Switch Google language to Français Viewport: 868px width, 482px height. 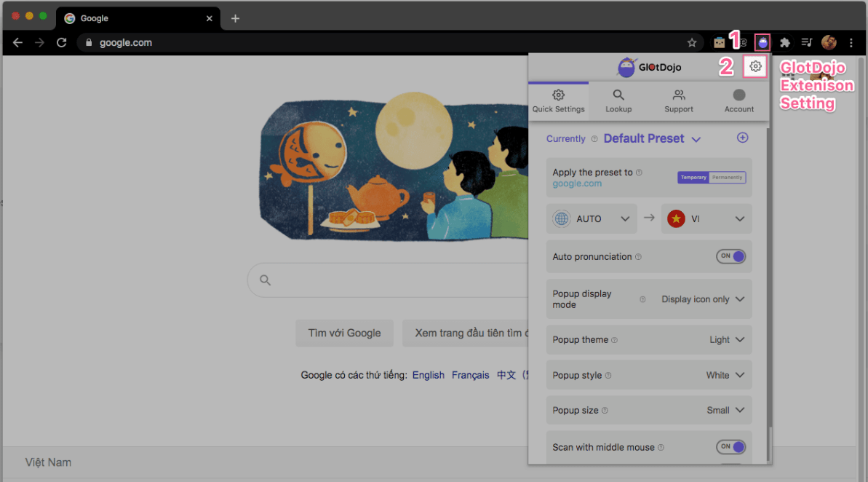pos(471,375)
